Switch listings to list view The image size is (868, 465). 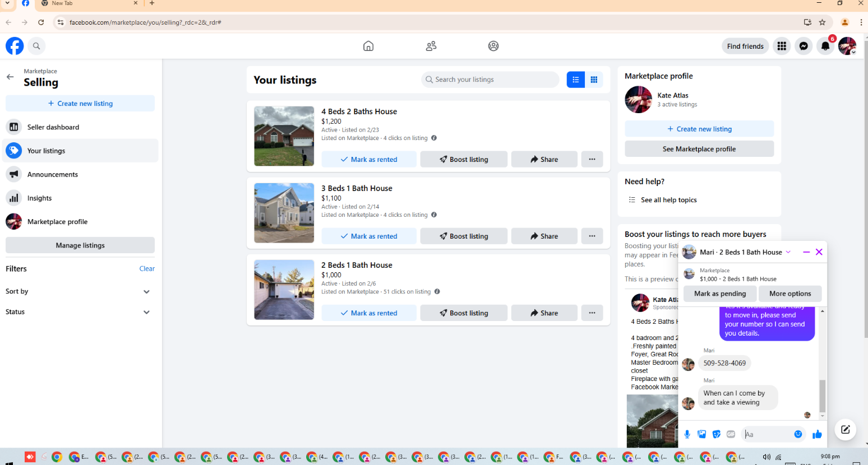pos(576,80)
